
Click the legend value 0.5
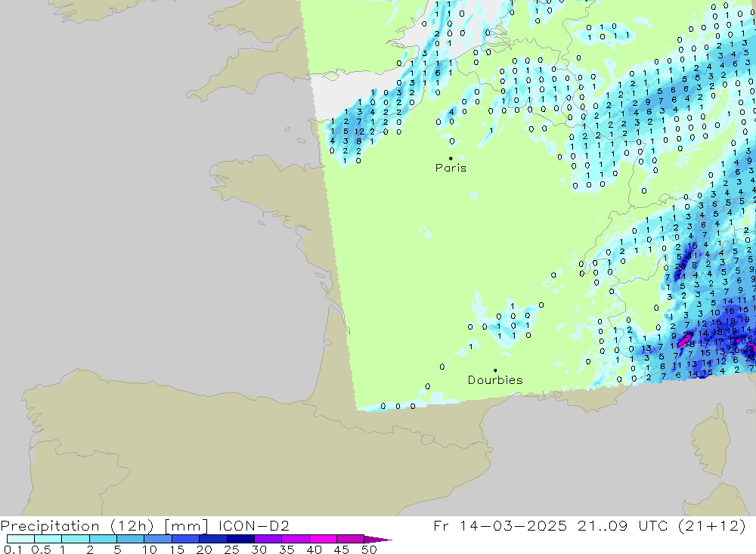tap(41, 549)
